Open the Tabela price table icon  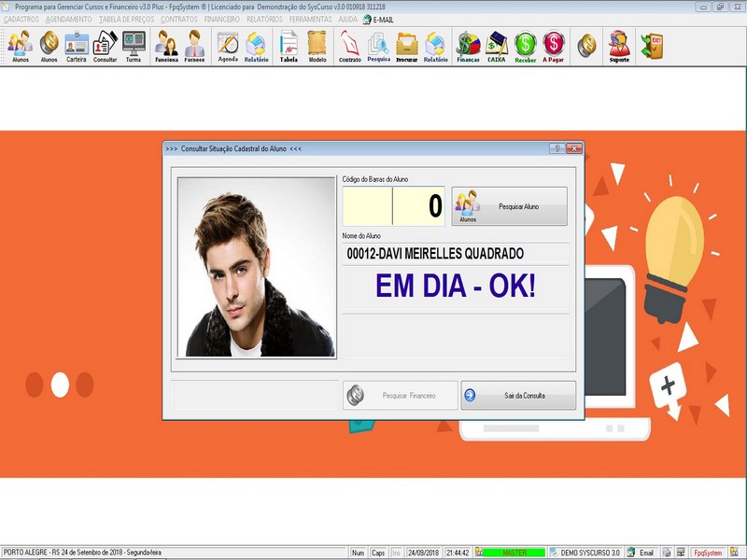coord(289,46)
